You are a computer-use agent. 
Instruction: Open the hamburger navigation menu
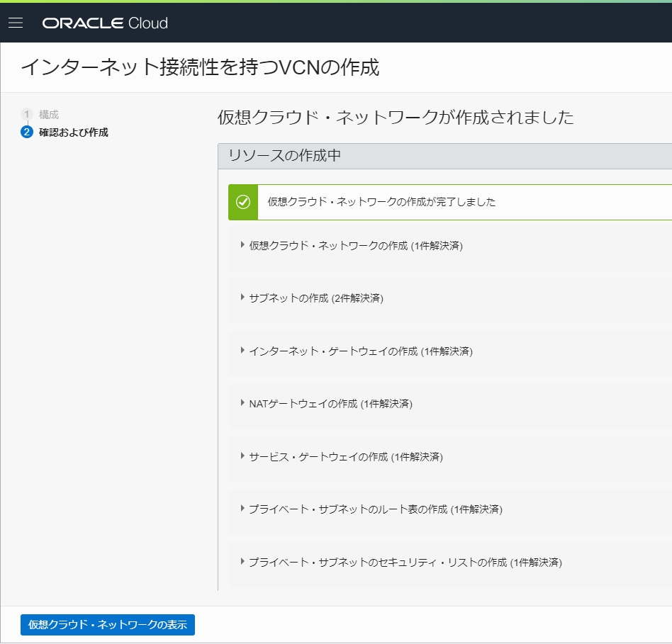[16, 23]
